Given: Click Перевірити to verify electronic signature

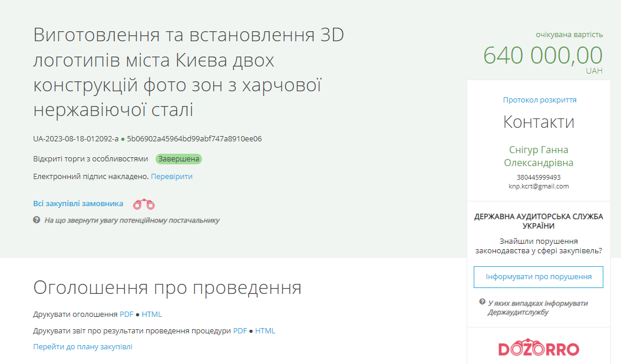Looking at the screenshot, I should pos(171,176).
